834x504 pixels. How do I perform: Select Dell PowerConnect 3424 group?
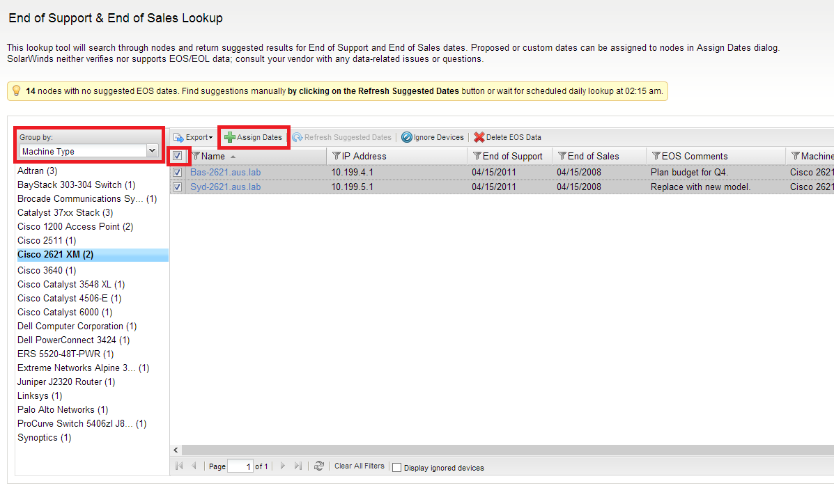[x=73, y=339]
